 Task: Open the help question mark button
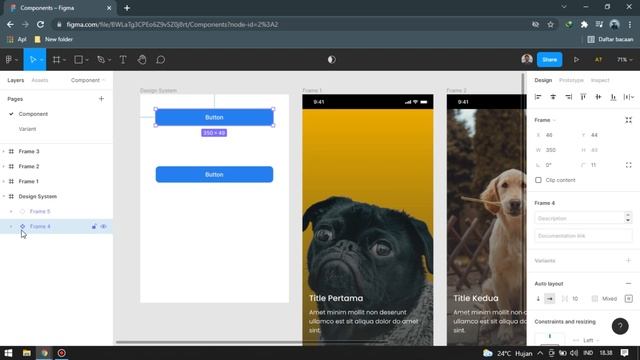pos(620,326)
